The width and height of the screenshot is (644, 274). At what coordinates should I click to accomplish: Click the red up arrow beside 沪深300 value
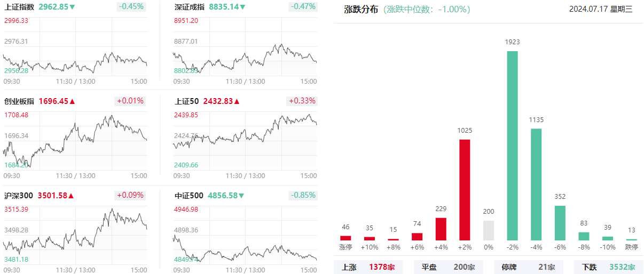pos(72,196)
